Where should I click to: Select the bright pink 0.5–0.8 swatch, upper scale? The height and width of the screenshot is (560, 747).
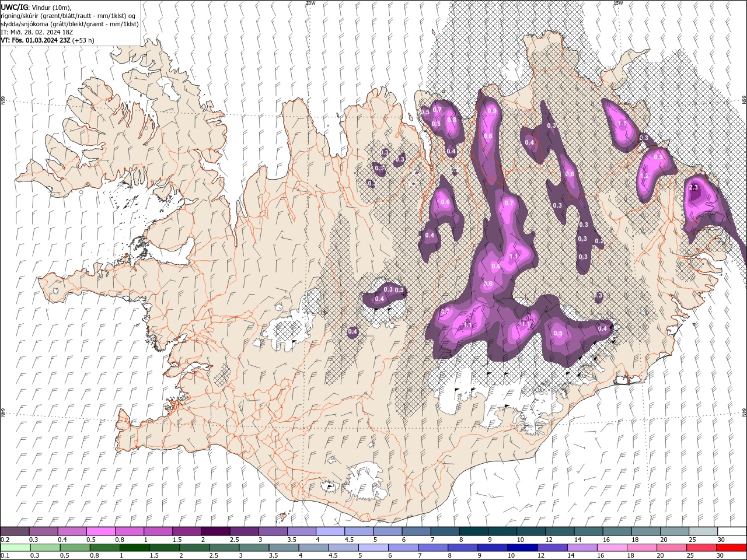(100, 531)
